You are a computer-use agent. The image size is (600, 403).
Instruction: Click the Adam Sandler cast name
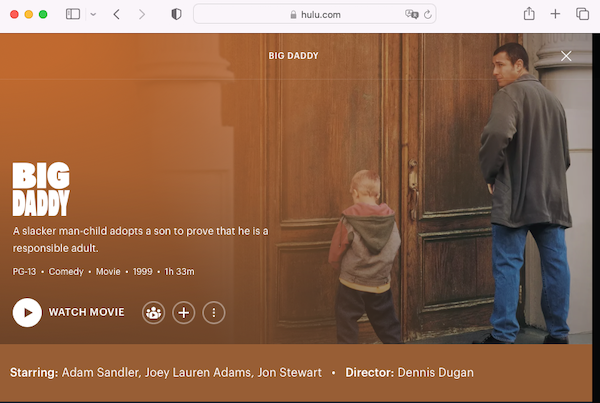point(100,372)
